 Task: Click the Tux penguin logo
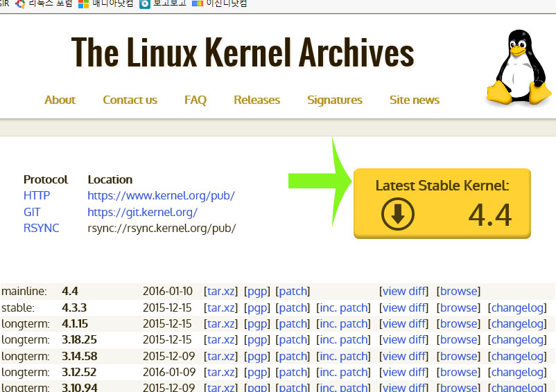[x=519, y=68]
